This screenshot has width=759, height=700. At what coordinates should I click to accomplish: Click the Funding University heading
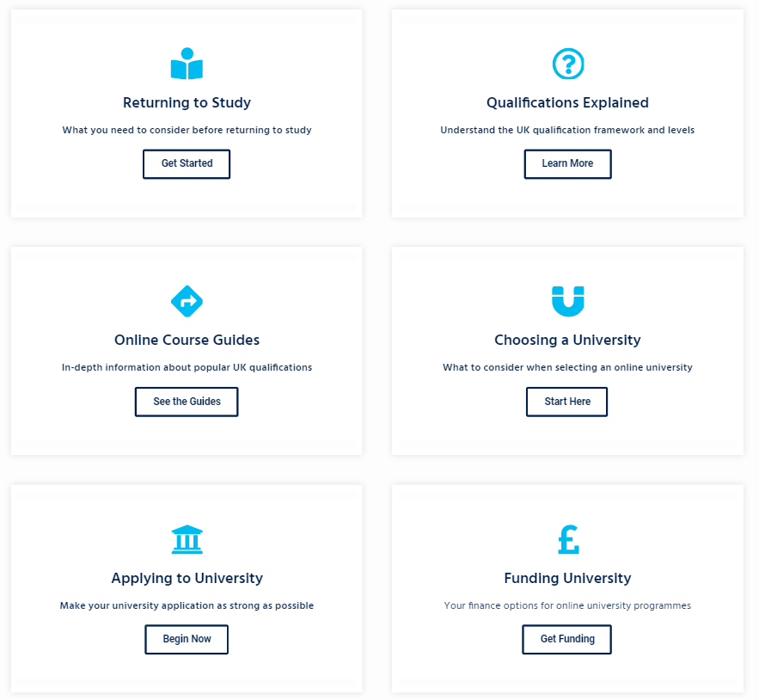(567, 579)
